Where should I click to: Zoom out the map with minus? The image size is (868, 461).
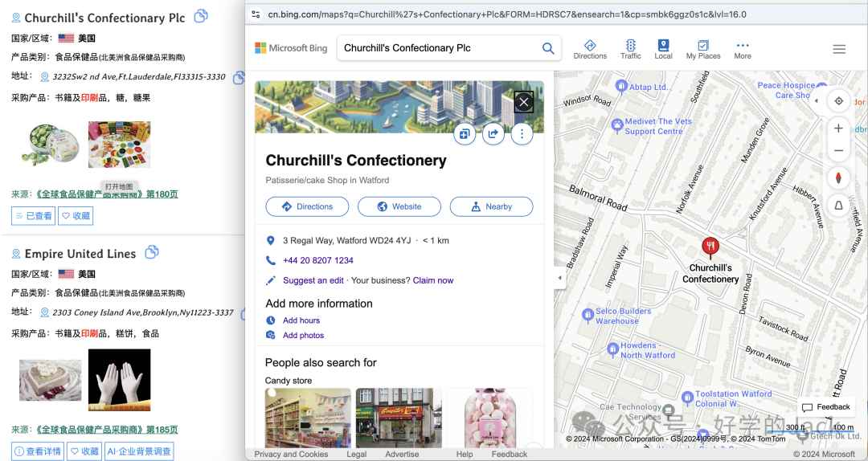[x=838, y=150]
